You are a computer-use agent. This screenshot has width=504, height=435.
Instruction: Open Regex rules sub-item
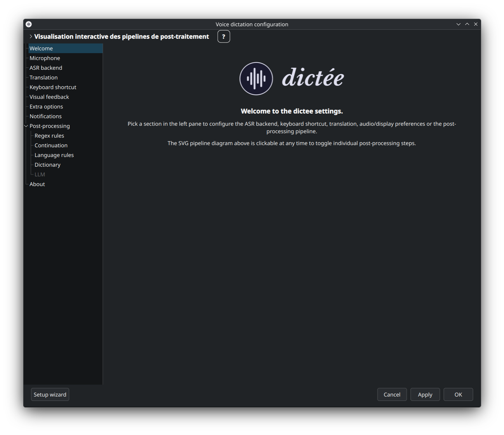[x=49, y=136]
